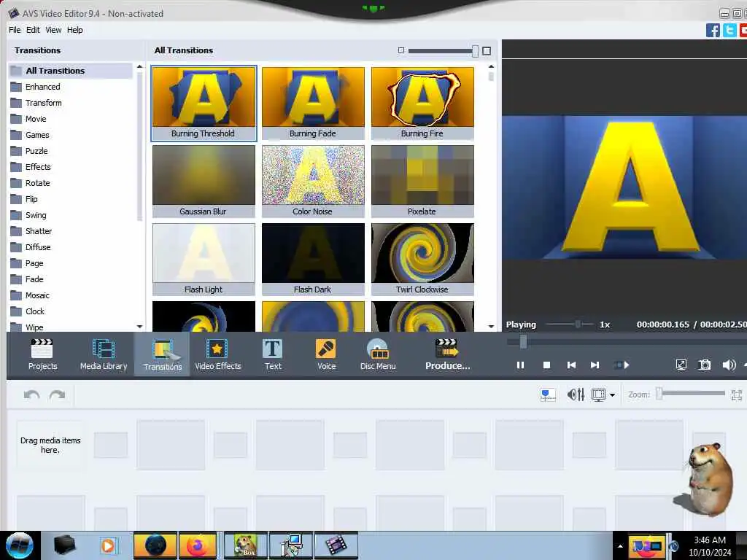Select the Transitions toolbar button

(163, 354)
